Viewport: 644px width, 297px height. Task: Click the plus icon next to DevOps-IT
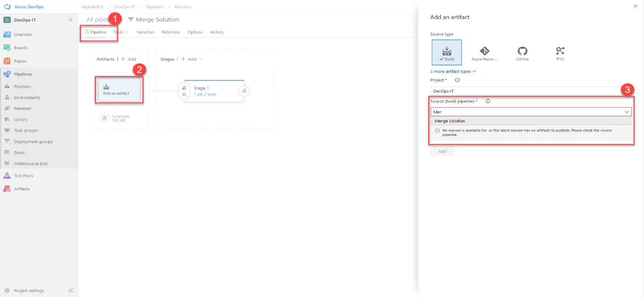[71, 20]
